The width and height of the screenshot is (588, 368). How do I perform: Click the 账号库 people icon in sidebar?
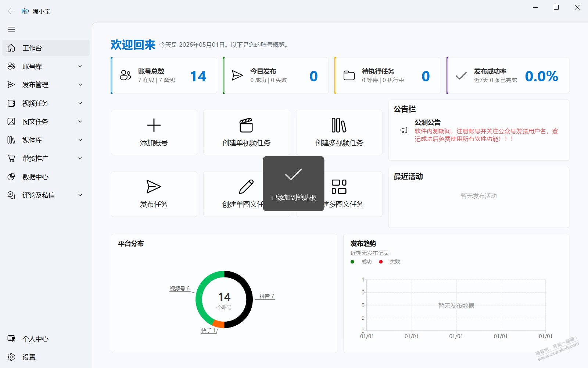coord(11,66)
